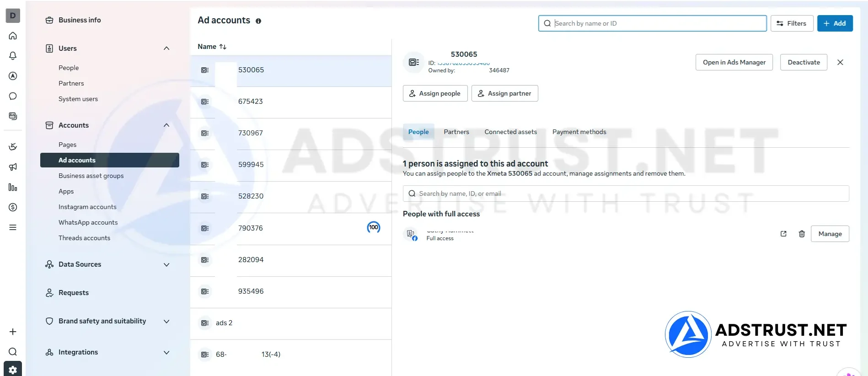Click the Deactivate button
Image resolution: width=868 pixels, height=376 pixels.
(804, 62)
